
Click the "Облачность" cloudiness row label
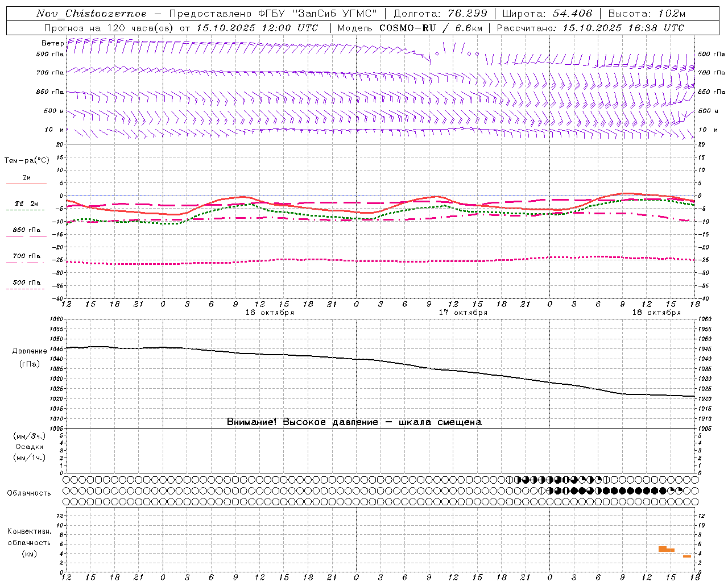point(29,493)
